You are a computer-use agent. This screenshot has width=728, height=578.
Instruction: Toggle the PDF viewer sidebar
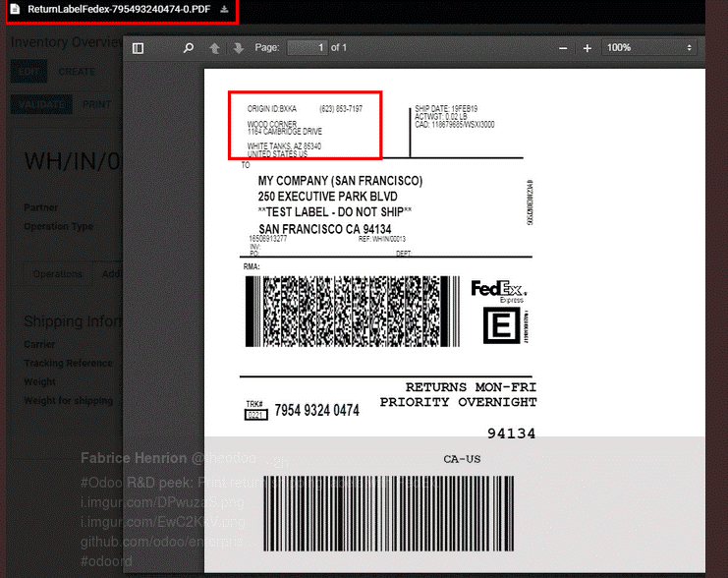pyautogui.click(x=138, y=48)
